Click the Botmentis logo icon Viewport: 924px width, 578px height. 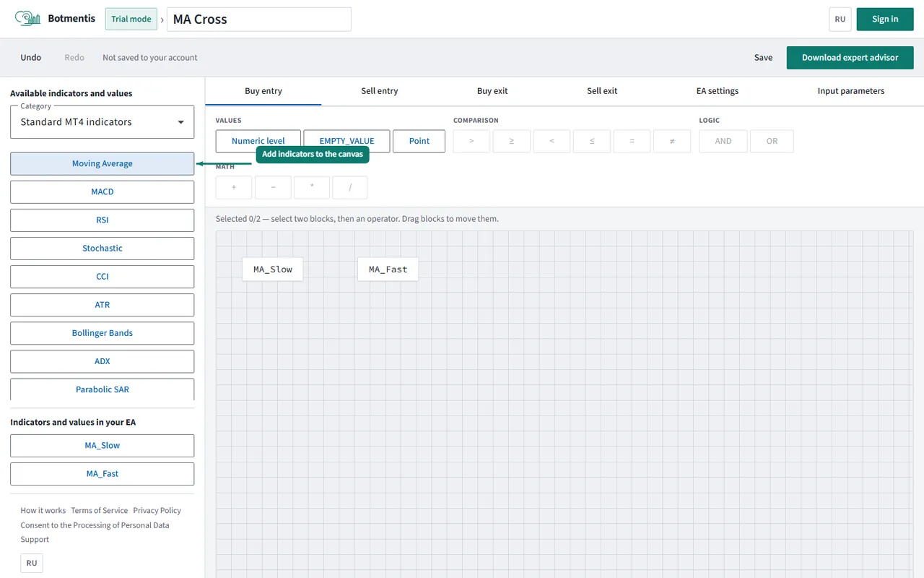point(28,19)
